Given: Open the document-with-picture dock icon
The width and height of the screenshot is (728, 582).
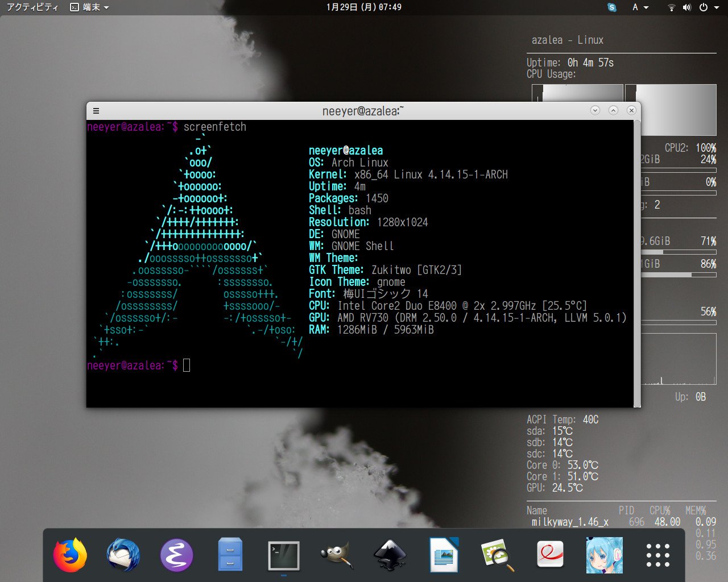Looking at the screenshot, I should (444, 555).
